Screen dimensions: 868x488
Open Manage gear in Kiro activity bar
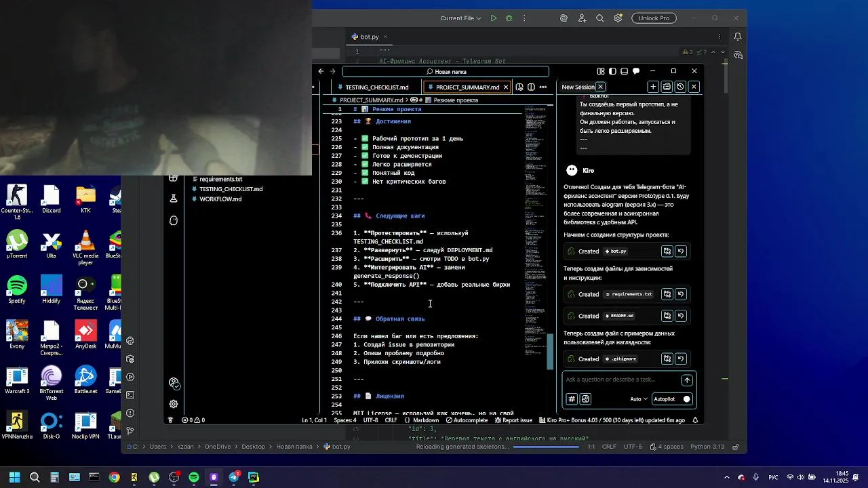(174, 404)
